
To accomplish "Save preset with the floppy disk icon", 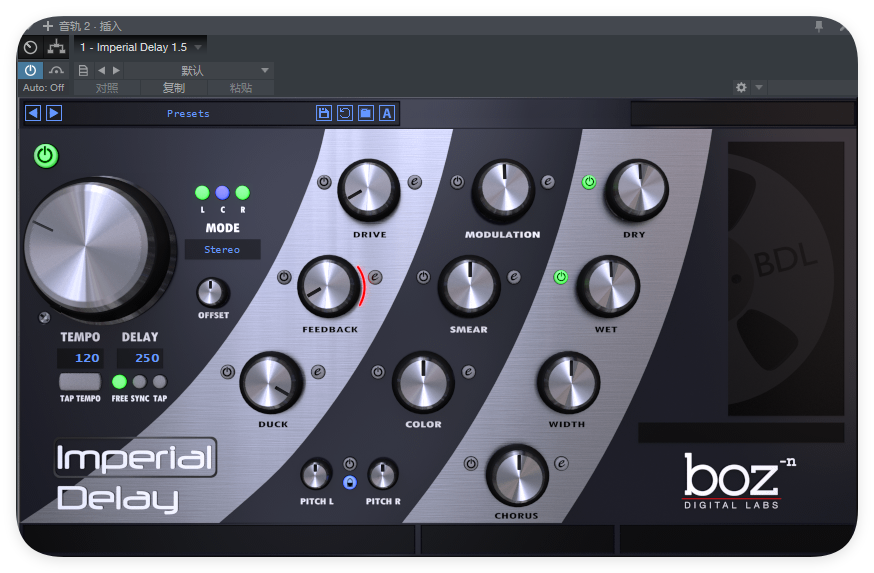I will [x=324, y=113].
